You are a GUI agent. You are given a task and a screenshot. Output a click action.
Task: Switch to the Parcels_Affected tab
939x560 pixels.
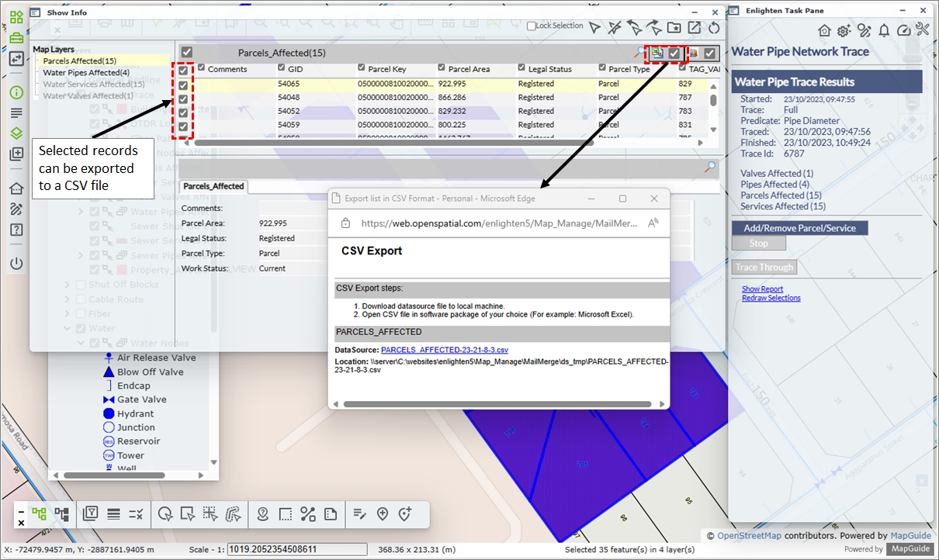(x=213, y=186)
